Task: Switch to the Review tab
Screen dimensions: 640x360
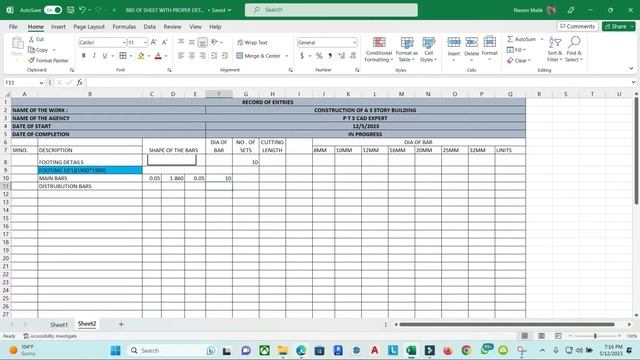Action: pos(172,27)
